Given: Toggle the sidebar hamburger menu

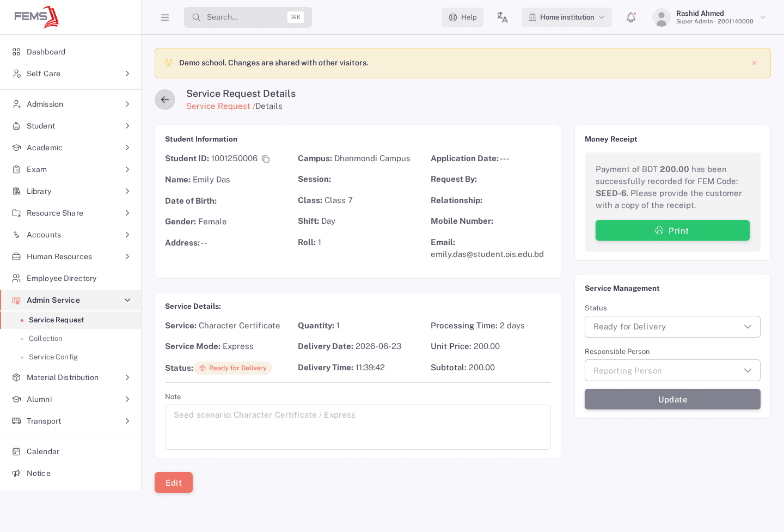Looking at the screenshot, I should pyautogui.click(x=165, y=17).
